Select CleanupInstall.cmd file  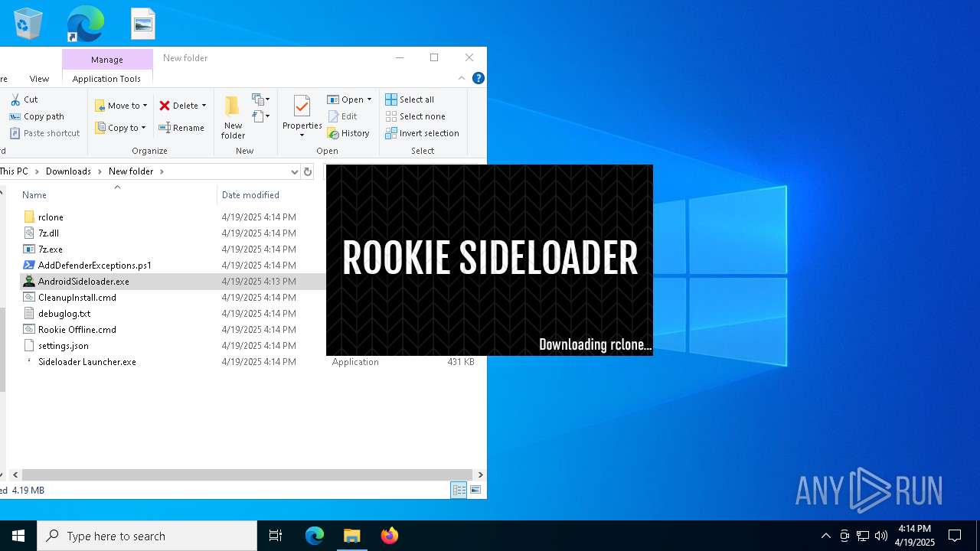(x=77, y=298)
